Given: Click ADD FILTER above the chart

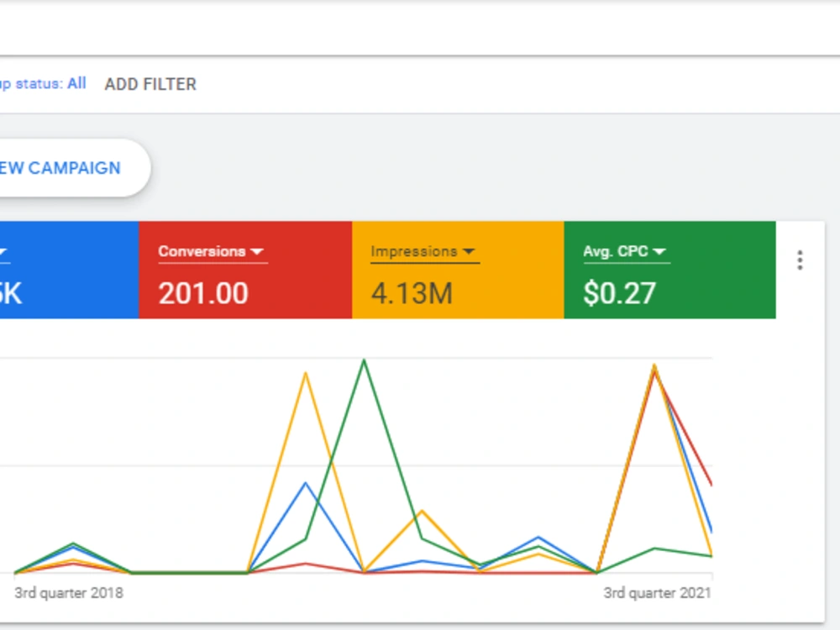Looking at the screenshot, I should pos(150,84).
